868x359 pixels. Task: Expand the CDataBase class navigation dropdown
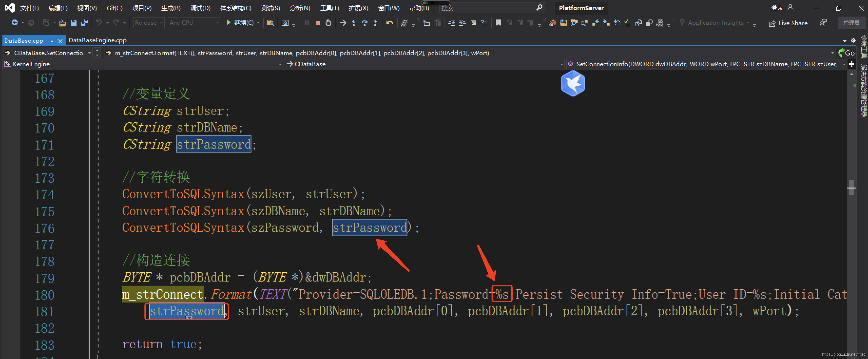[561, 64]
